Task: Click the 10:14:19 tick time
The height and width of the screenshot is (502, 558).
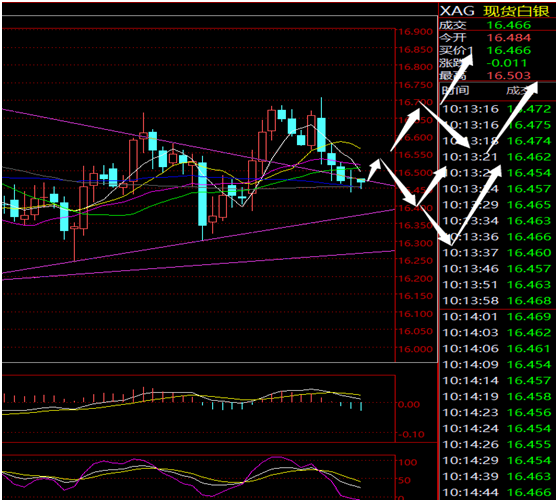Action: tap(470, 397)
